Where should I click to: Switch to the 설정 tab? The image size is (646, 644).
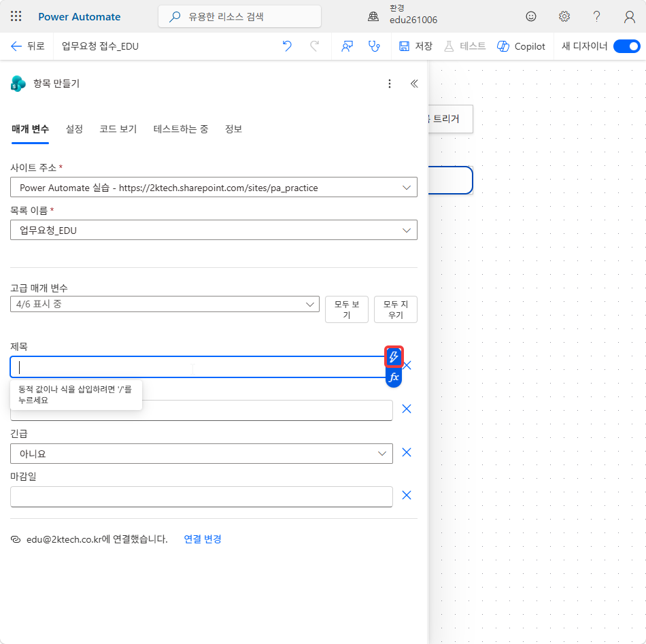click(x=74, y=129)
